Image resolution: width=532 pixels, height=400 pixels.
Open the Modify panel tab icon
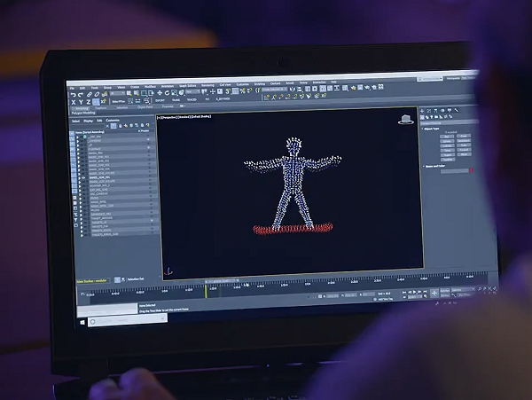[429, 111]
